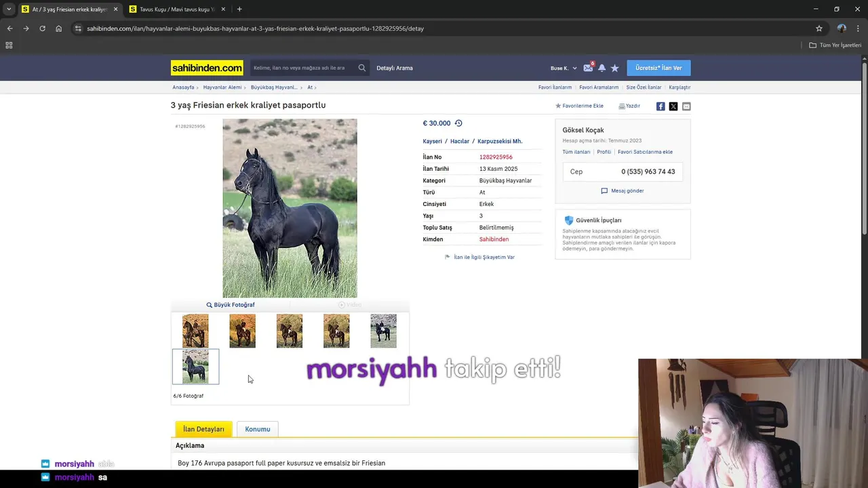868x488 pixels.
Task: Open Favori İlanlarım link
Action: pyautogui.click(x=555, y=87)
